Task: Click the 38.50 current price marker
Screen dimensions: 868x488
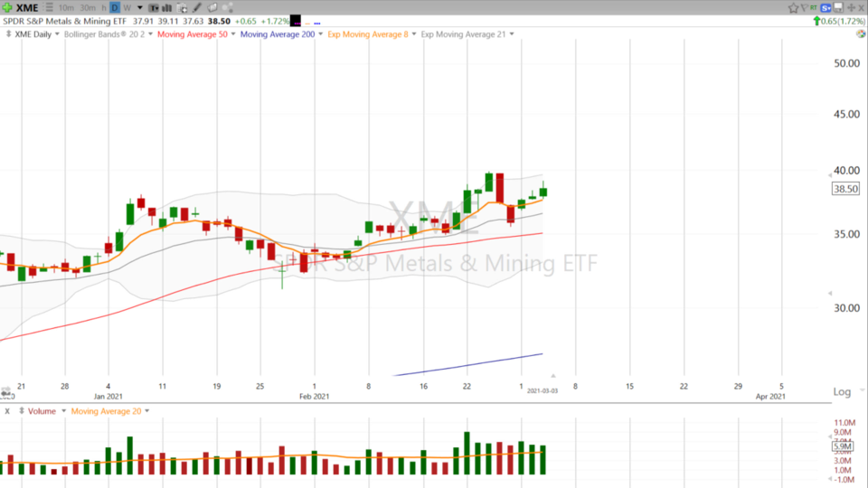Action: point(846,189)
